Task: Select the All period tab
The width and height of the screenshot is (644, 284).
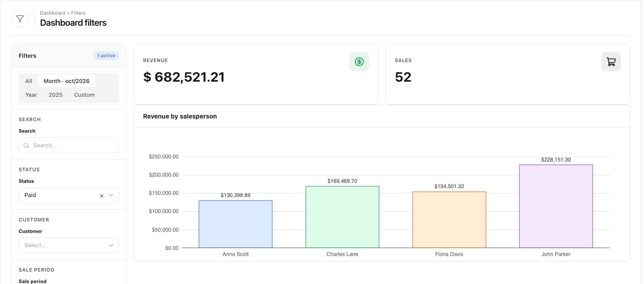Action: tap(29, 81)
